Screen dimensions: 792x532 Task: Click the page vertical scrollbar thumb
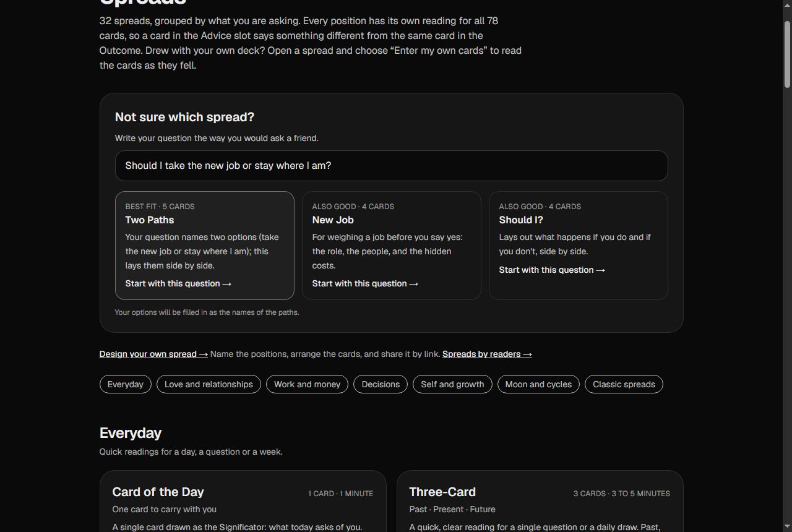tap(787, 54)
